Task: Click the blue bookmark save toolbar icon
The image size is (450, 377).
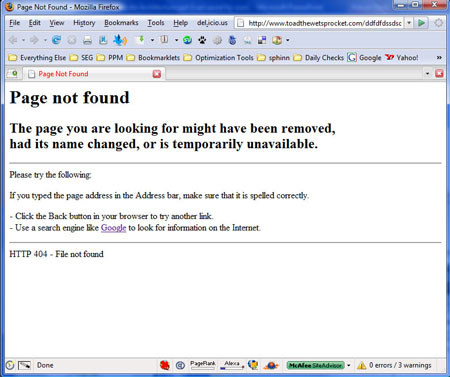Action: pyautogui.click(x=103, y=40)
